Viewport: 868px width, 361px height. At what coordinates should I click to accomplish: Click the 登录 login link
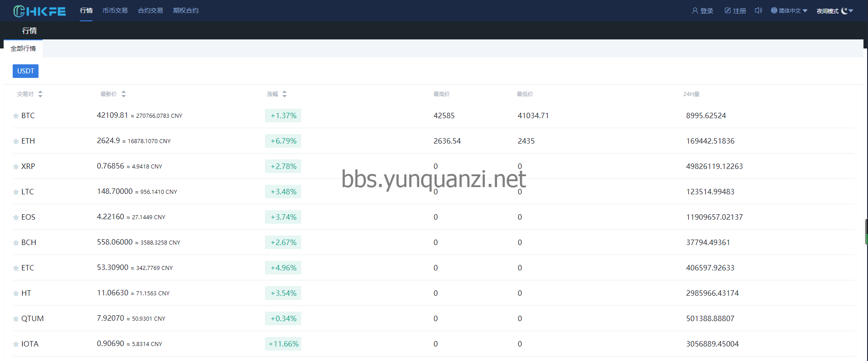click(703, 11)
